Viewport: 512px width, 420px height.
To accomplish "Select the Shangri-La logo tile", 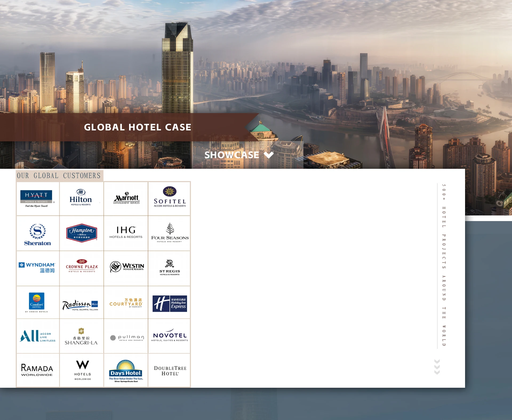I will coord(81,336).
